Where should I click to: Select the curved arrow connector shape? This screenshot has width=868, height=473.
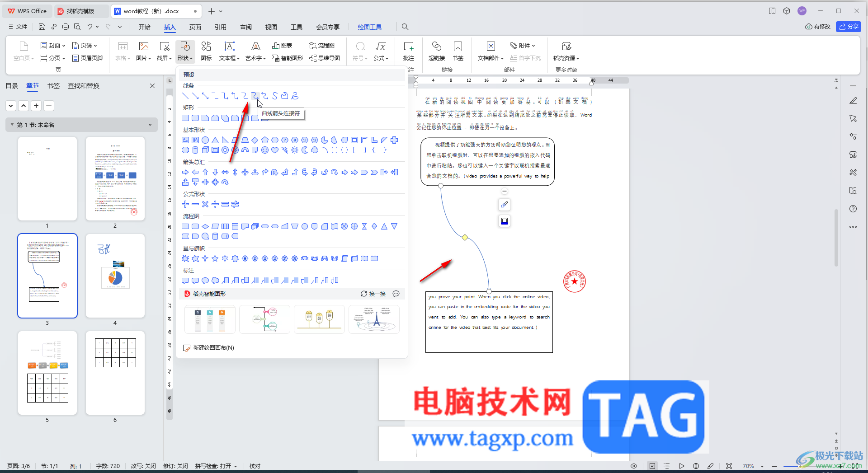[255, 96]
